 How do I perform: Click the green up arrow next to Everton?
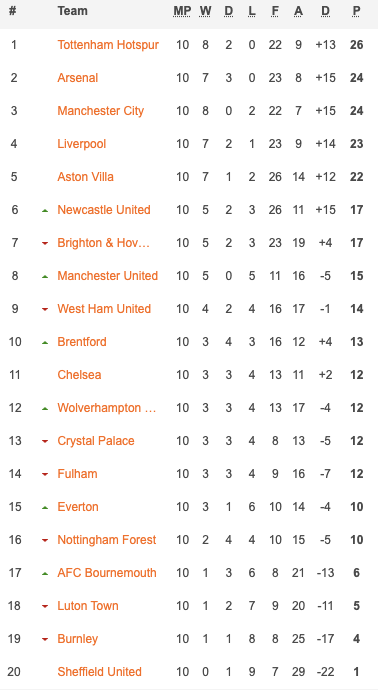click(44, 508)
